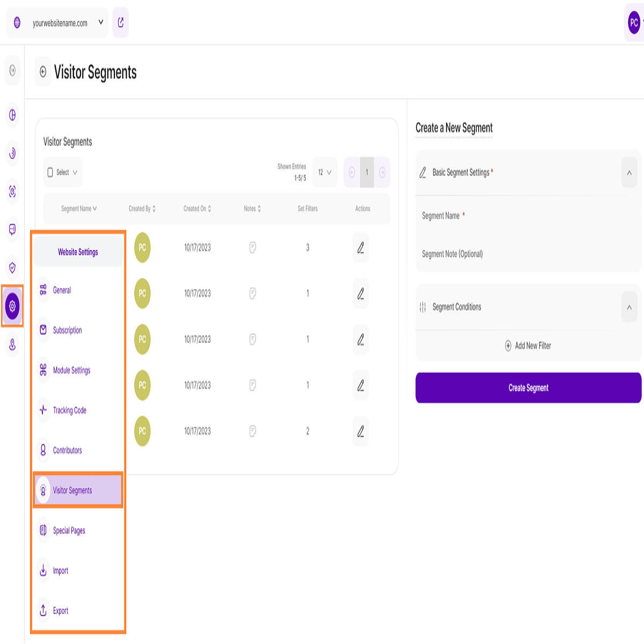
Task: Open the circular analytics sidebar icon
Action: click(12, 153)
